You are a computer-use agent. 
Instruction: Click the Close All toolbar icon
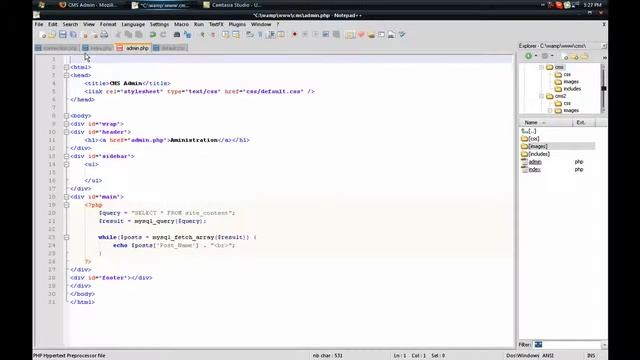click(x=95, y=35)
